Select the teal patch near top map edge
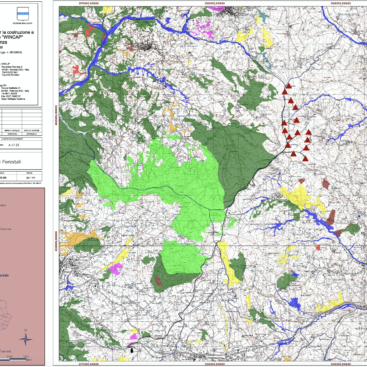367x367 pixels. [263, 16]
